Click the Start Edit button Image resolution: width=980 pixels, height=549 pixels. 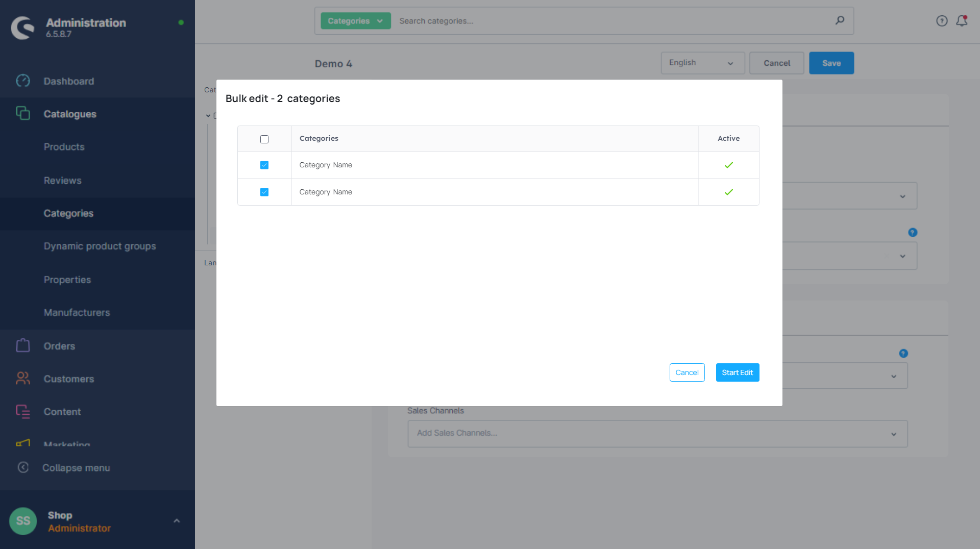point(737,372)
